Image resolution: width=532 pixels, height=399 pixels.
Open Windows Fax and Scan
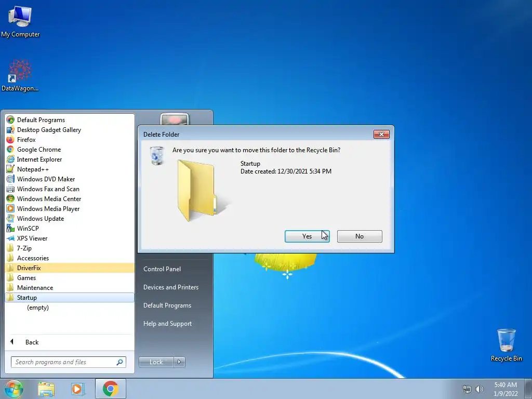(70, 189)
